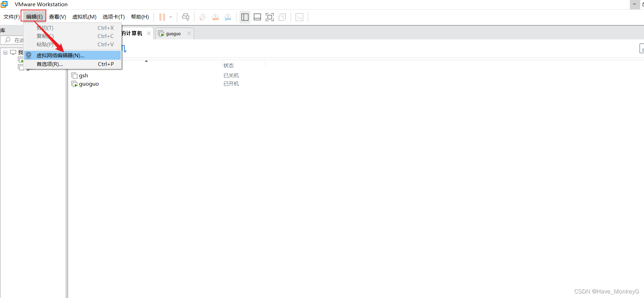The width and height of the screenshot is (644, 298).
Task: Click the 已开机 status of guoguo
Action: pyautogui.click(x=231, y=84)
